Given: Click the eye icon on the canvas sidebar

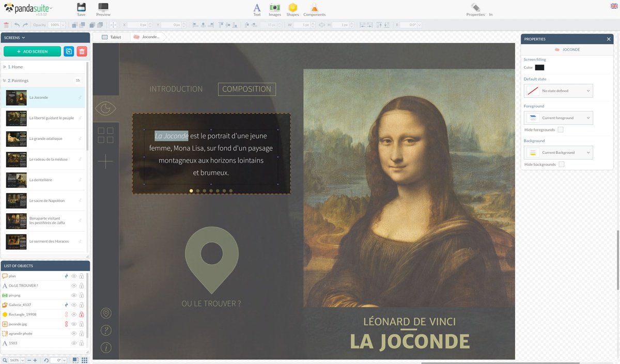Looking at the screenshot, I should point(105,108).
